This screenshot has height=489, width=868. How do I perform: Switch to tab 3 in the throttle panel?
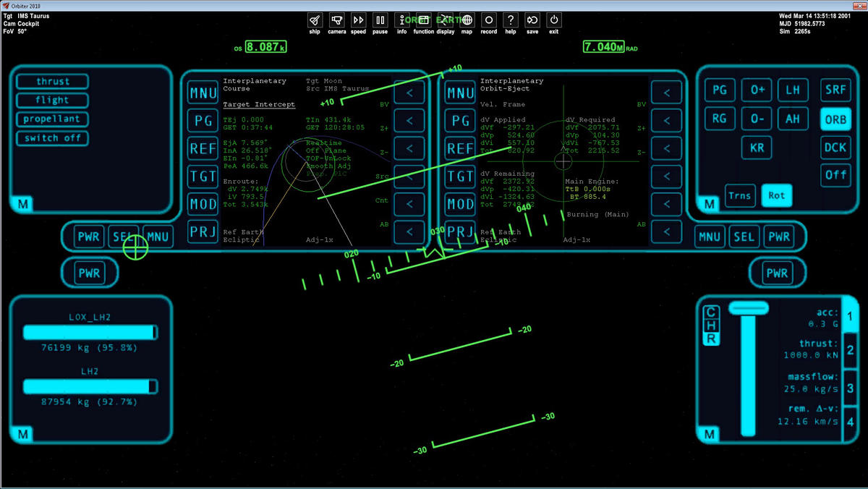tap(850, 387)
